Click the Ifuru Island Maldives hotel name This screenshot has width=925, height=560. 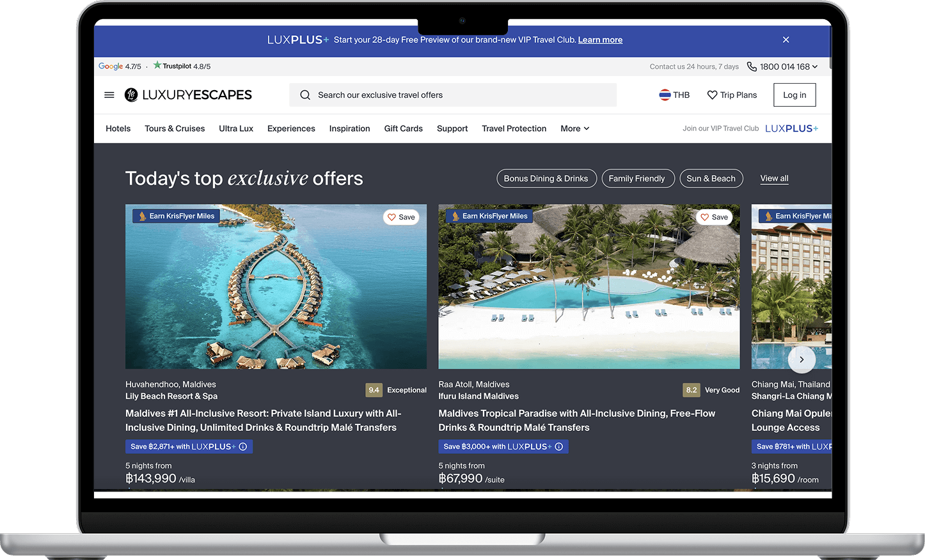(x=478, y=396)
